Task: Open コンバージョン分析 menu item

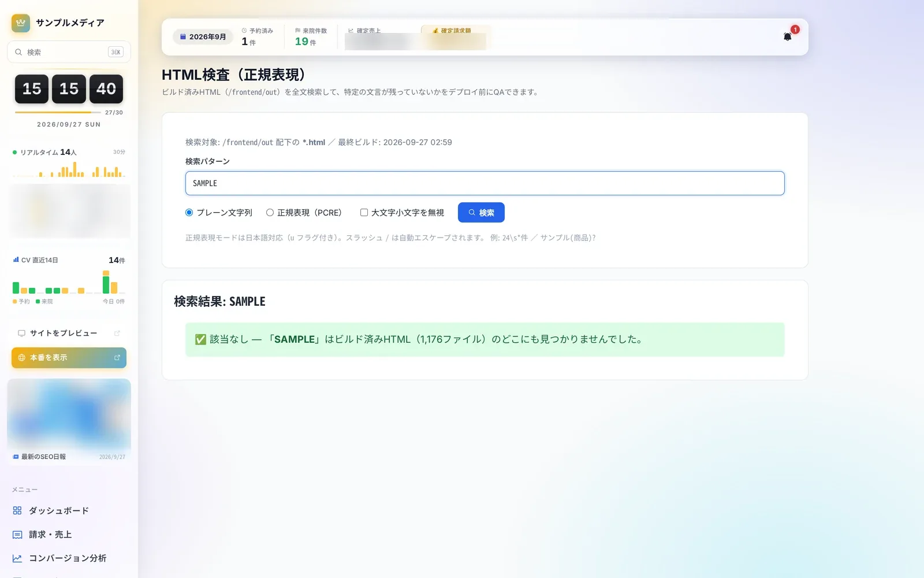Action: click(x=69, y=558)
